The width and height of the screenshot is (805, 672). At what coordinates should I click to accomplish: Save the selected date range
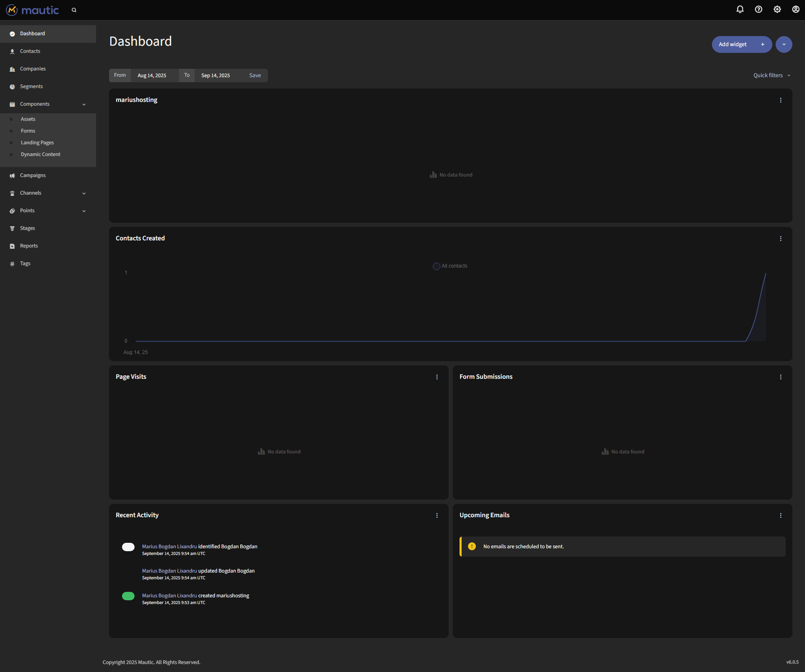(x=255, y=76)
